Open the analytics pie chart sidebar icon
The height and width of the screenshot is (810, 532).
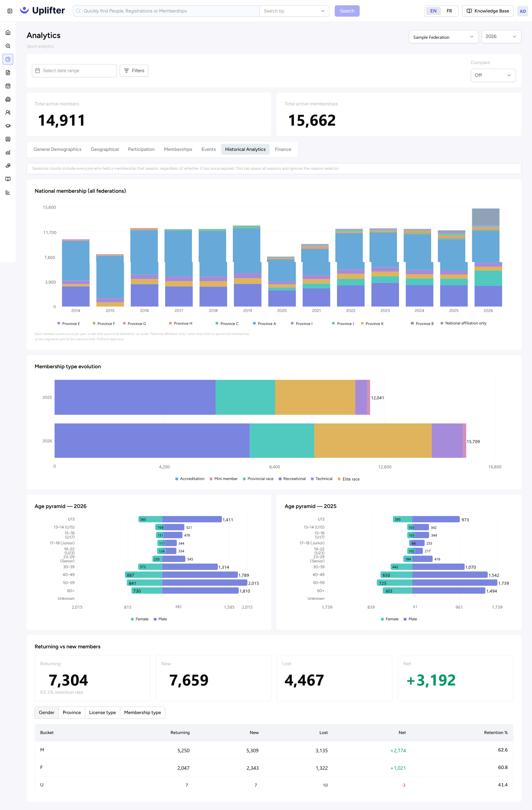tap(8, 59)
